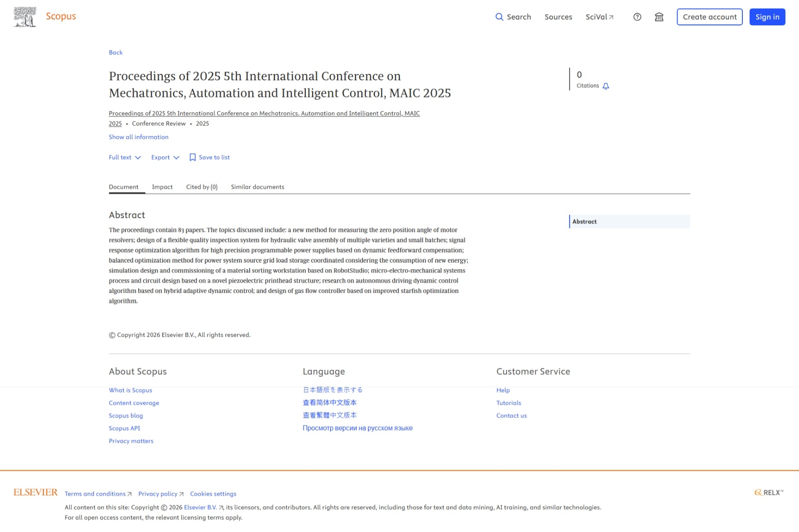Viewport: 799px width, 532px height.
Task: Go to Sources in top navigation
Action: [x=558, y=17]
